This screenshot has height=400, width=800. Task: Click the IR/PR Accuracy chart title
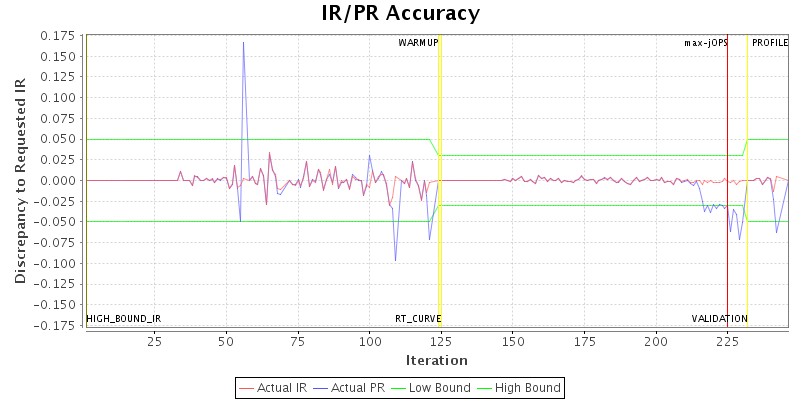400,13
